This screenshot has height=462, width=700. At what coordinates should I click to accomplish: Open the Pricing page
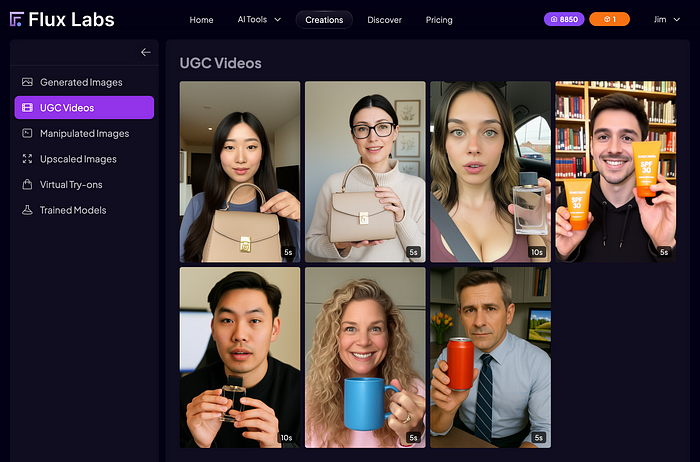tap(439, 20)
